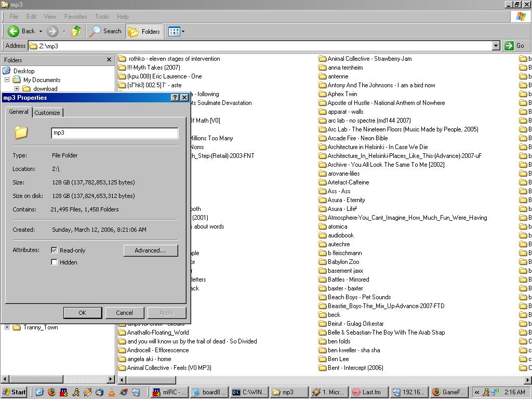Toggle the Read-only attribute checkbox
The width and height of the screenshot is (532, 399).
54,250
